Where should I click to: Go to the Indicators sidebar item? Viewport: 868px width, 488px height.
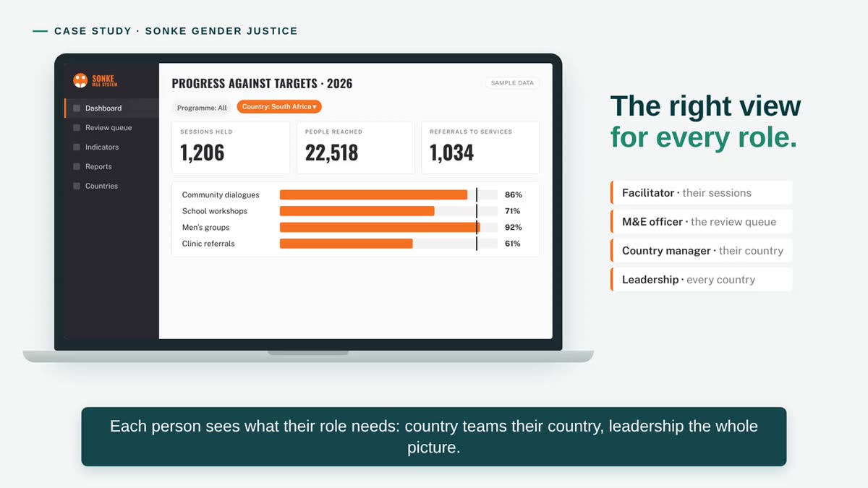(111, 147)
